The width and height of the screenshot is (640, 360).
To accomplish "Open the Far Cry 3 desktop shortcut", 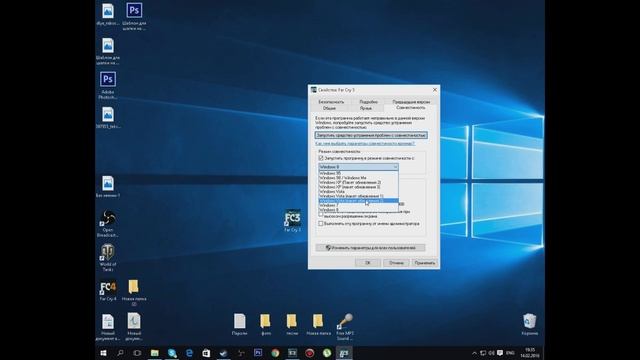I will pos(293,221).
